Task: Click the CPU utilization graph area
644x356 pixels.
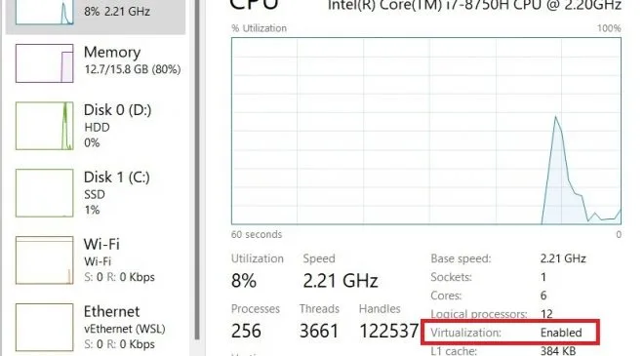Action: click(x=425, y=131)
